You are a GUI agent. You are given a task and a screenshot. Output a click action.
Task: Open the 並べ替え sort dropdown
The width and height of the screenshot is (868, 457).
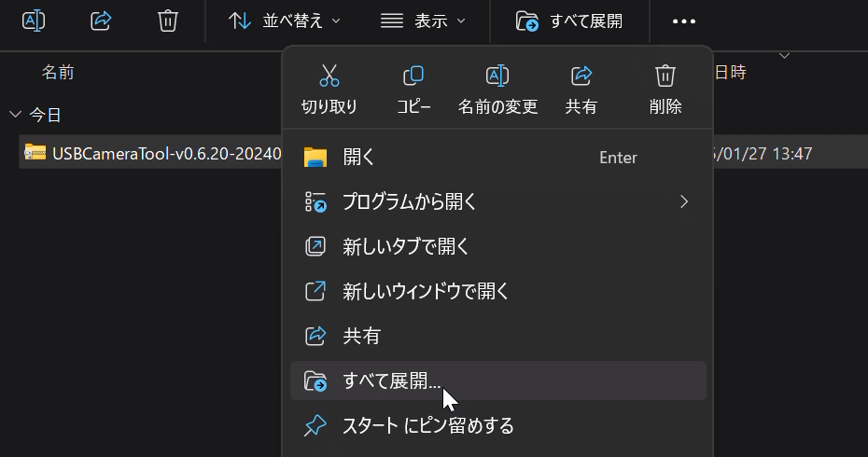pos(285,21)
